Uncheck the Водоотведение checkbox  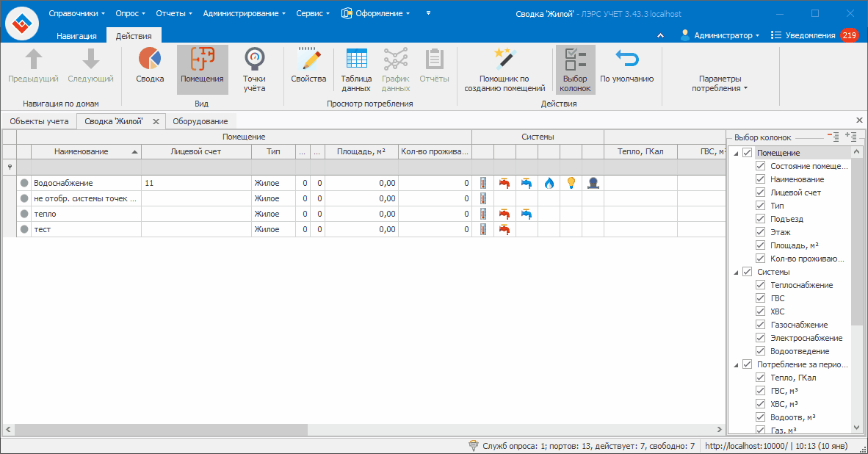760,351
